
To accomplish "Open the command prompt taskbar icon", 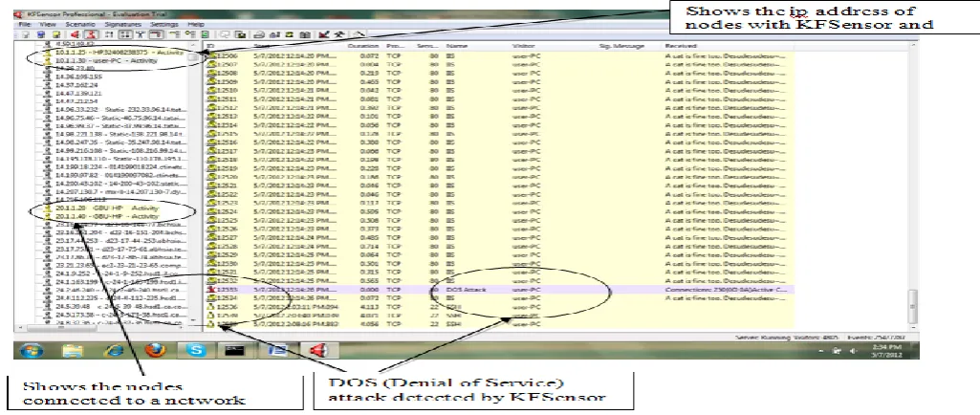I will pos(236,350).
